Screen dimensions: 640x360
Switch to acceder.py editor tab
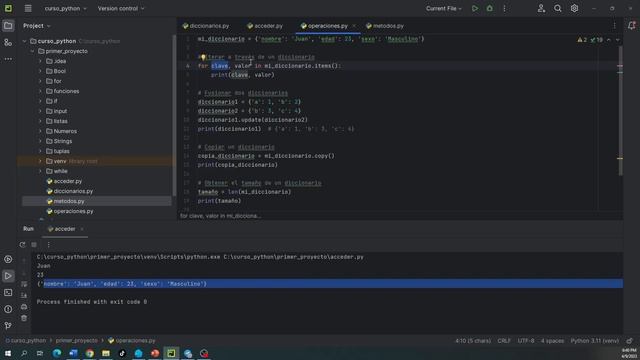[x=265, y=26]
